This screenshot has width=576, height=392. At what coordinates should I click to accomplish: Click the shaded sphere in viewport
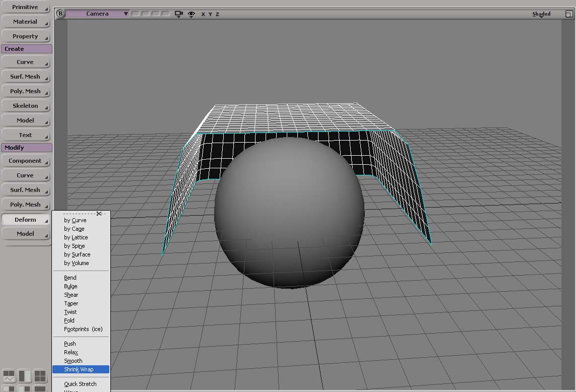click(289, 213)
